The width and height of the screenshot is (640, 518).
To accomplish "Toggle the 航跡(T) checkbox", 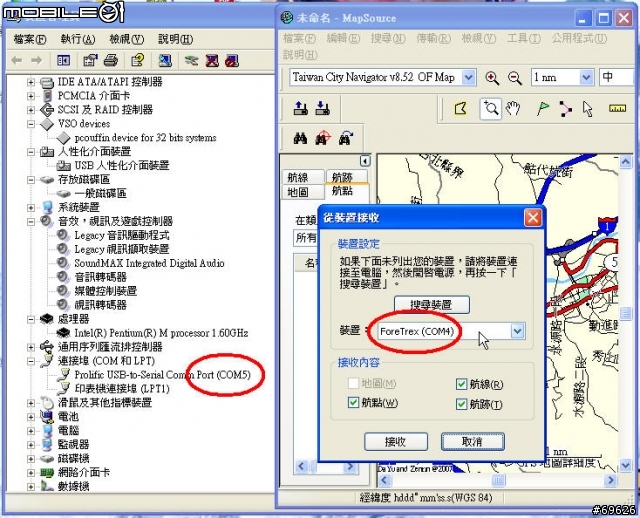I will tap(461, 404).
